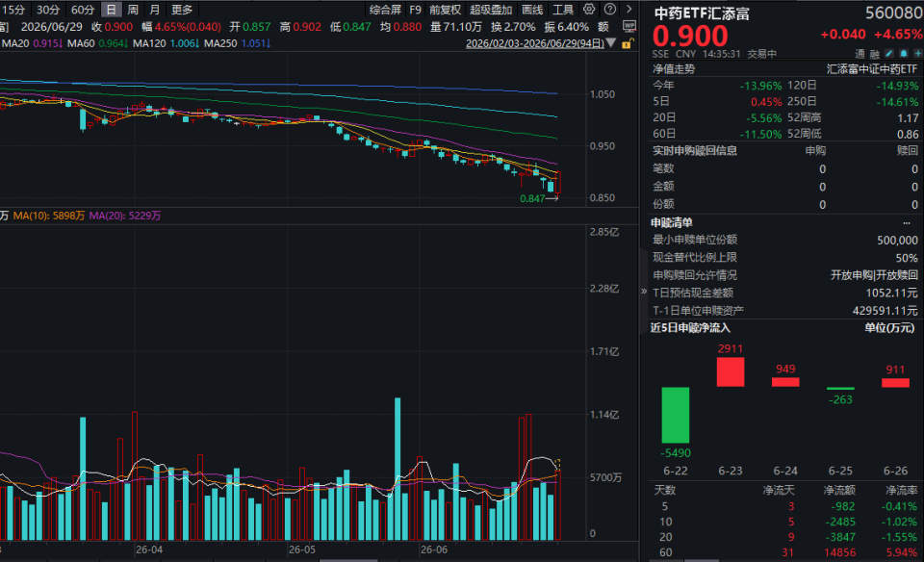Switch to the 30分 period tab
924x562 pixels.
click(x=48, y=10)
